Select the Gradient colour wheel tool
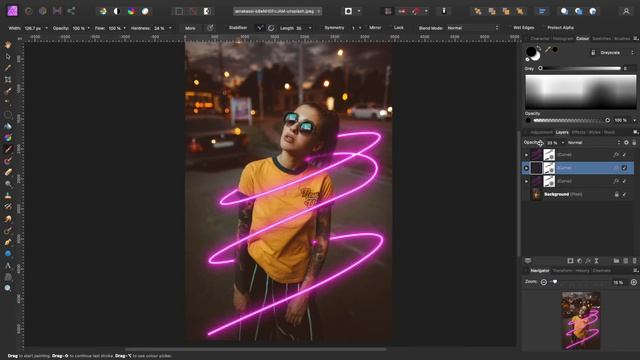This screenshot has height=360, width=640. (x=8, y=138)
